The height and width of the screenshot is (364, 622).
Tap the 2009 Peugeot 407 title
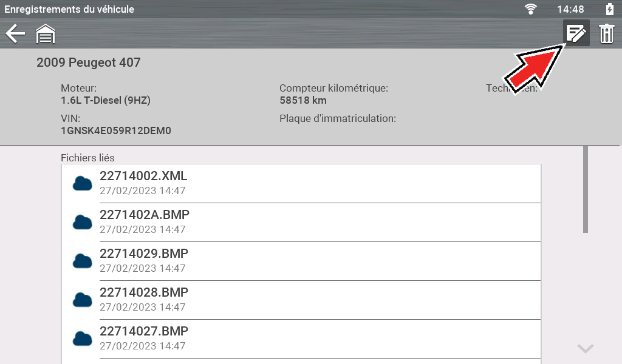tap(89, 62)
